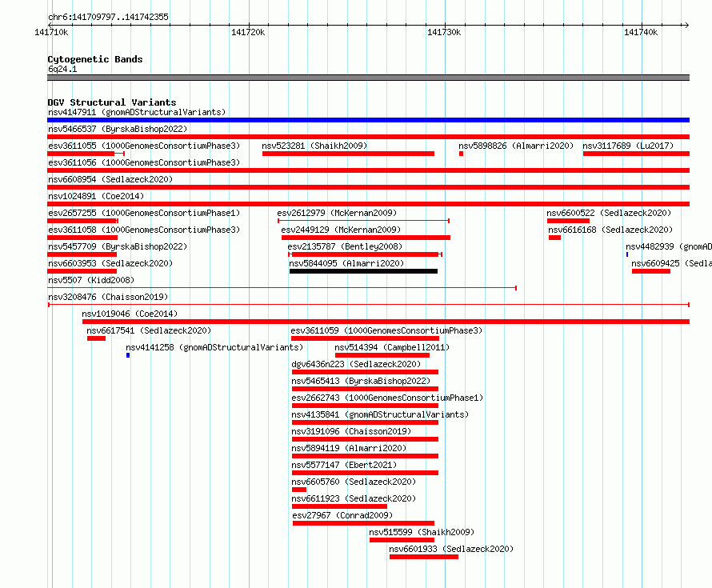Image resolution: width=712 pixels, height=588 pixels.
Task: Click nsv6600522 (Sedlazeck2020) label
Action: (609, 213)
